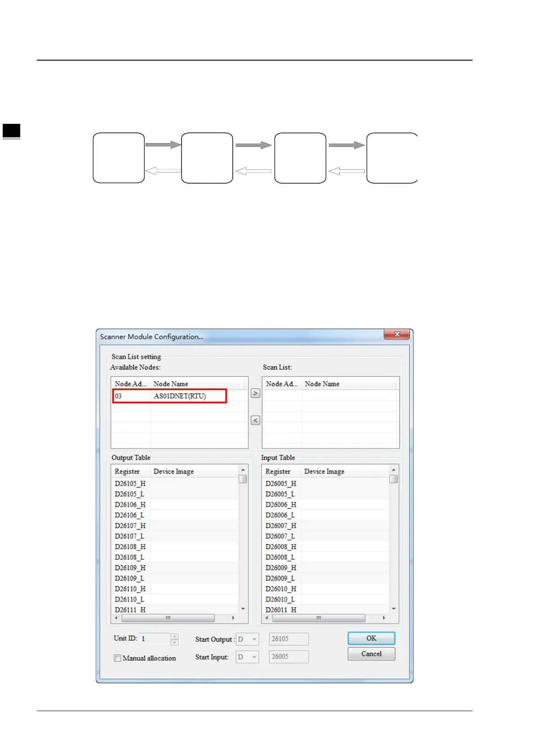Click Output Table horizontal scrollbar left arrow
The height and width of the screenshot is (756, 535).
tap(116, 618)
